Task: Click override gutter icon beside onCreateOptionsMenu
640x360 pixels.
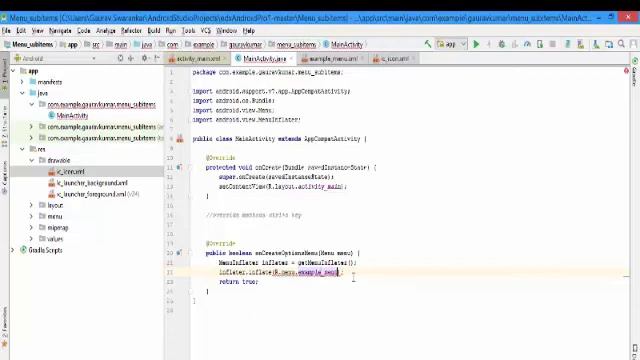Action: coord(179,253)
